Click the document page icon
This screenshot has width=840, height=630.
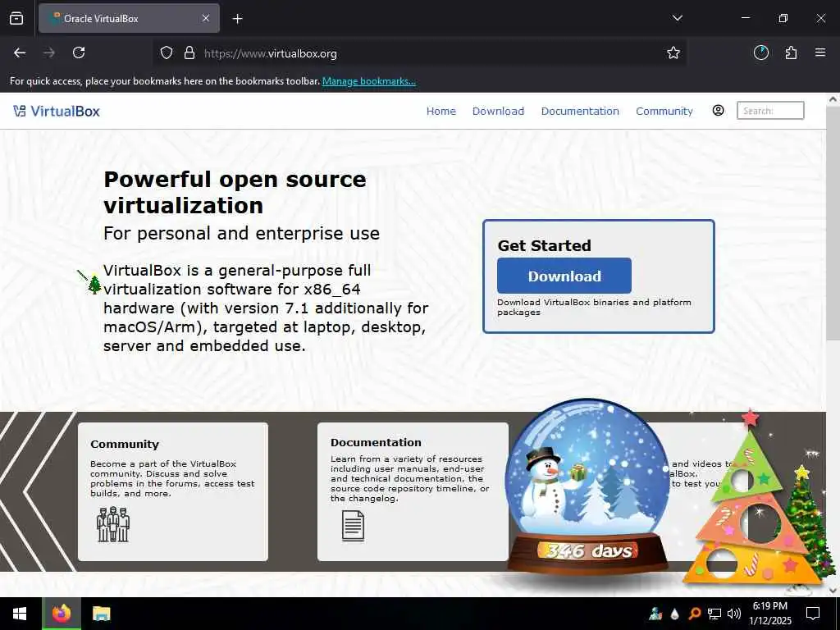tap(353, 526)
